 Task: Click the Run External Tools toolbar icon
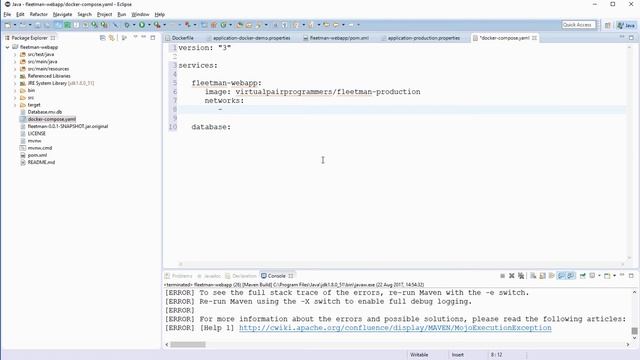click(157, 25)
